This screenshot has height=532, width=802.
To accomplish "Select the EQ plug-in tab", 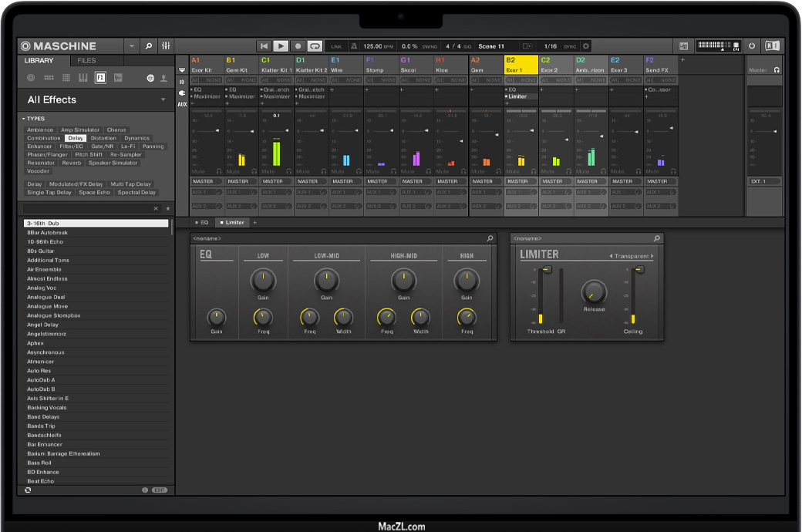I will tap(202, 223).
